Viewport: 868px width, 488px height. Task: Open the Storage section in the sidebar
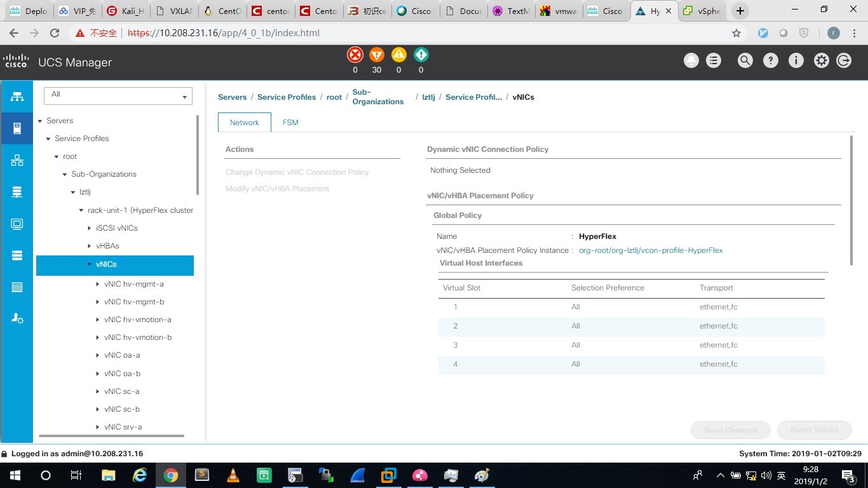pos(17,255)
